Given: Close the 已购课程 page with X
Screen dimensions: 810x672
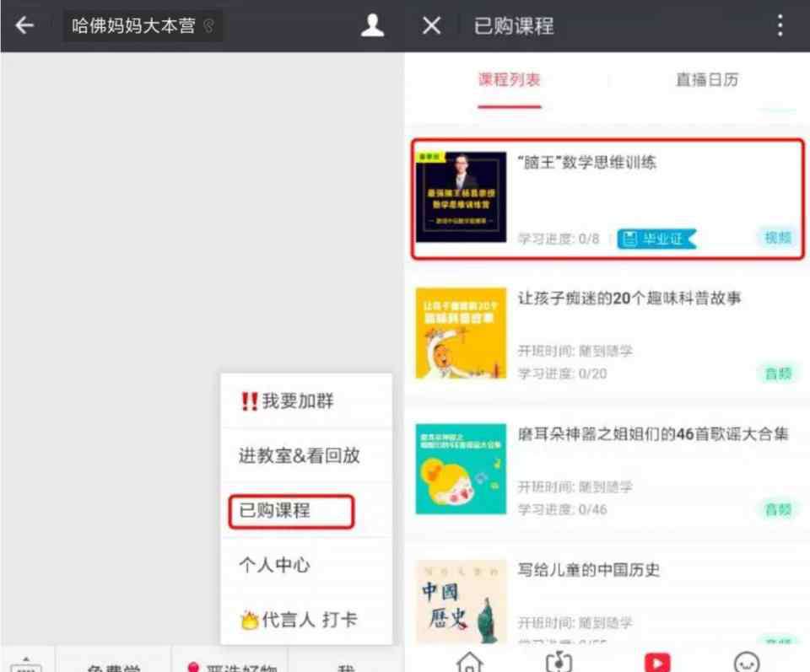Looking at the screenshot, I should tap(431, 25).
